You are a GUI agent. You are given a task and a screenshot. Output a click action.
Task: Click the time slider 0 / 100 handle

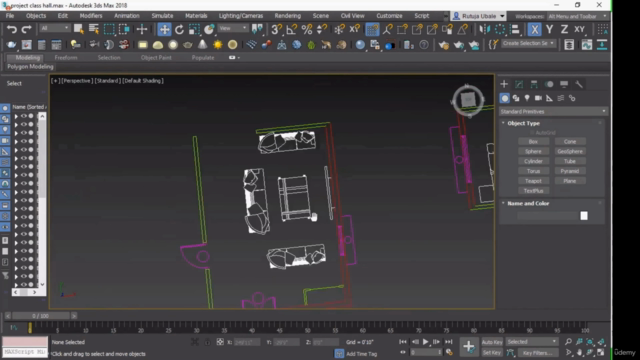coord(40,316)
